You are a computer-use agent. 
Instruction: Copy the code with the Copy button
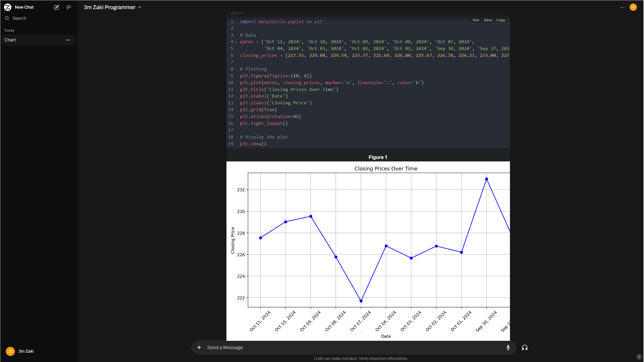(500, 20)
